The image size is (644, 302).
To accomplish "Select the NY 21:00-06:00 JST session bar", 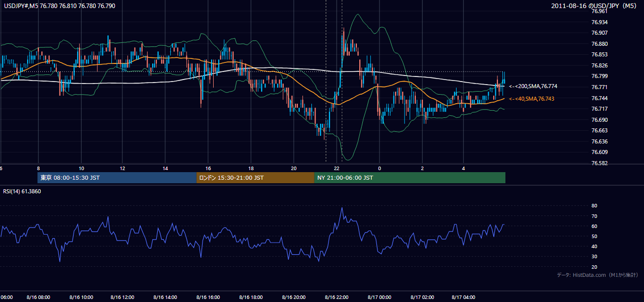I will point(410,178).
